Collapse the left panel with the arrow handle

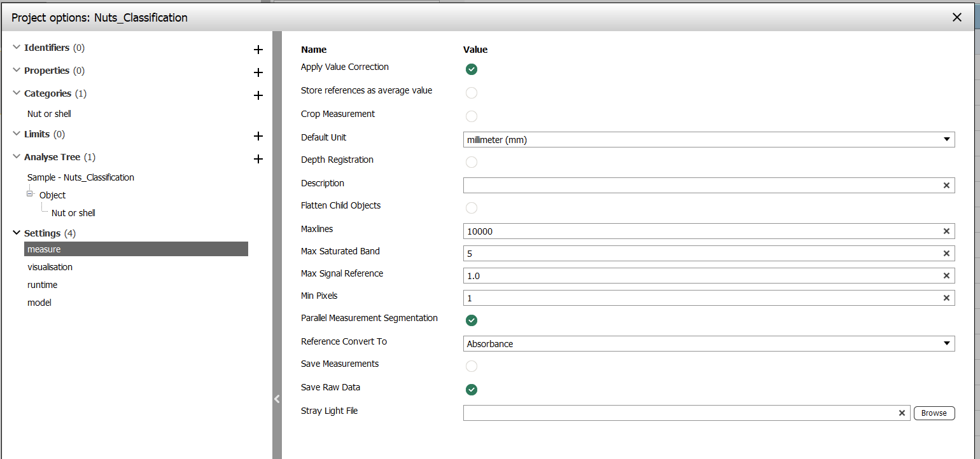coord(277,399)
